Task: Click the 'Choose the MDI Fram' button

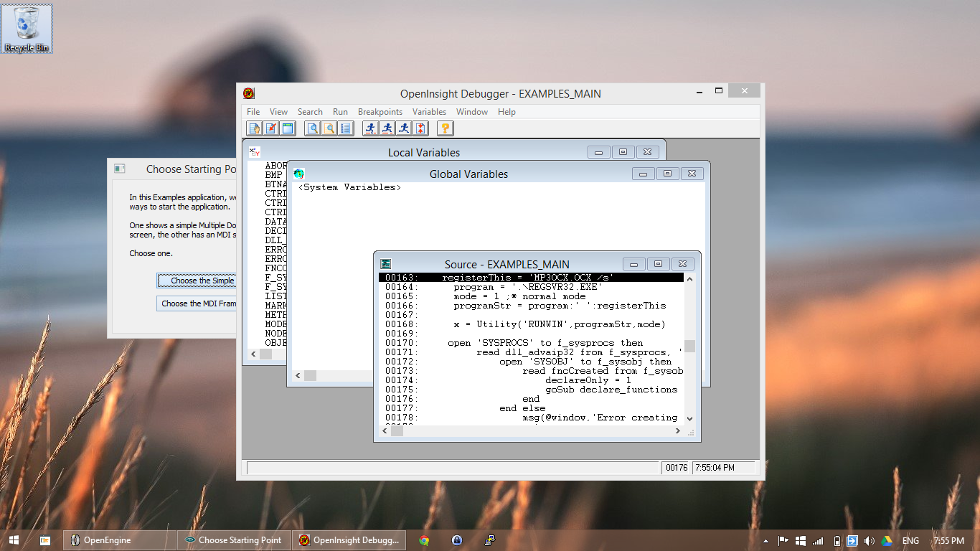Action: [197, 303]
